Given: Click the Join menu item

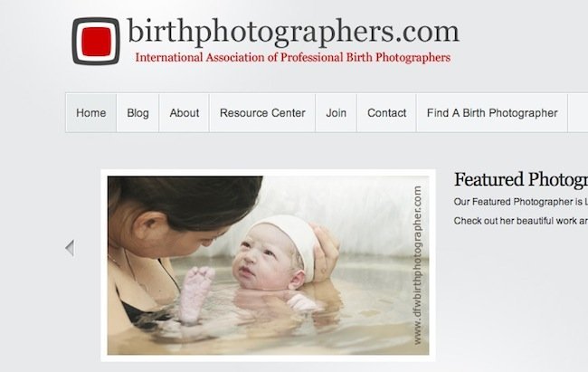Looking at the screenshot, I should 336,113.
